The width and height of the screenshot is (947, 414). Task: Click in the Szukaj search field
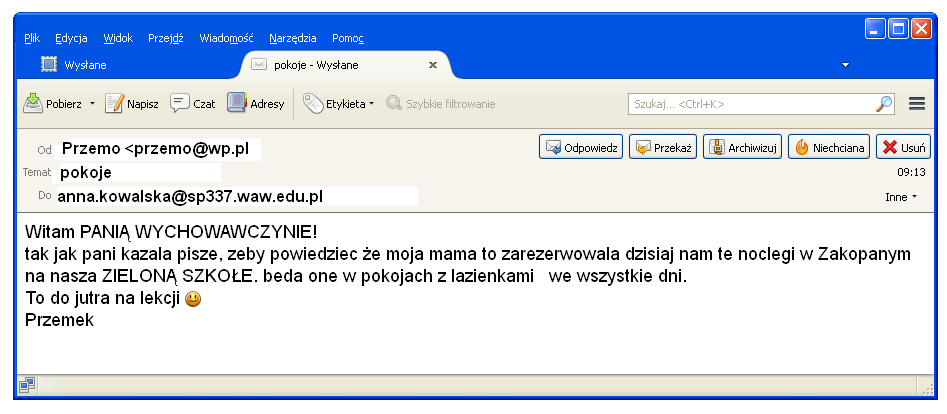[x=750, y=103]
